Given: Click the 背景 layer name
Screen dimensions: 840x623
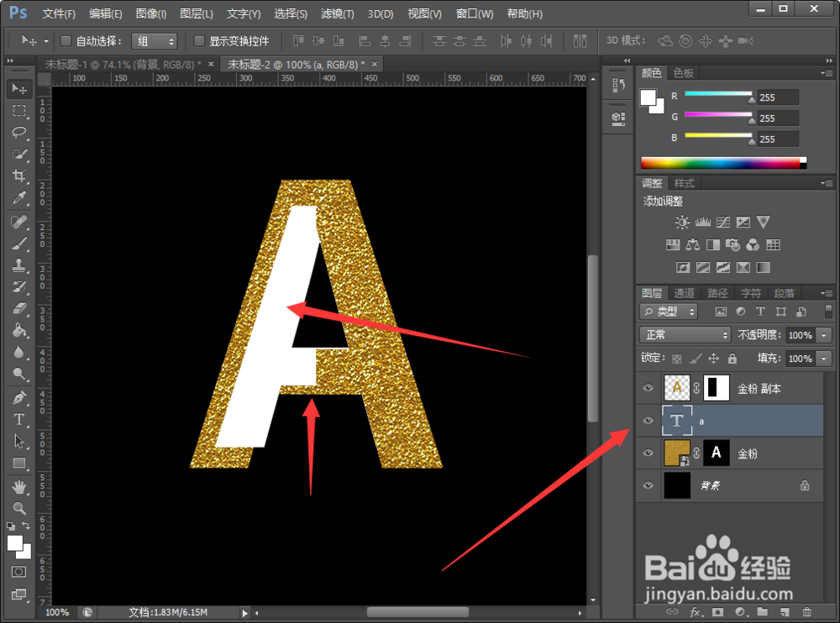Looking at the screenshot, I should [710, 486].
